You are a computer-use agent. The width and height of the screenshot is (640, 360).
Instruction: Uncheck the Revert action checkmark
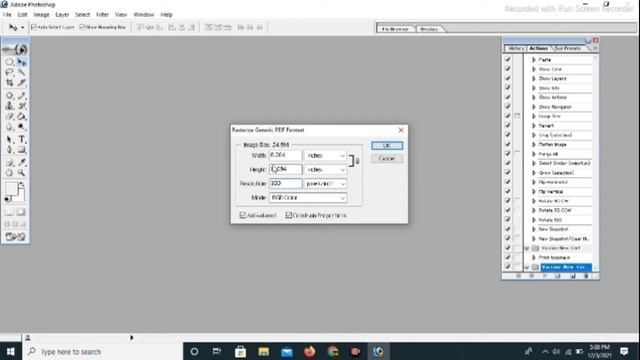(x=508, y=126)
